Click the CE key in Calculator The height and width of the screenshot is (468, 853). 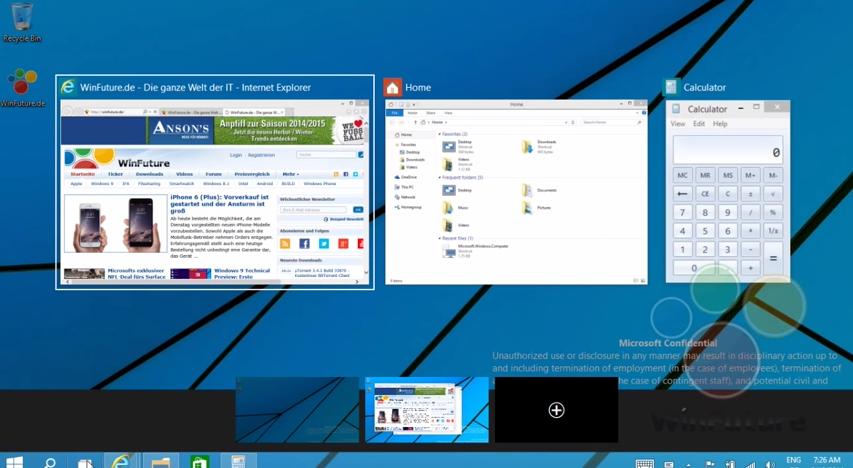tap(705, 194)
